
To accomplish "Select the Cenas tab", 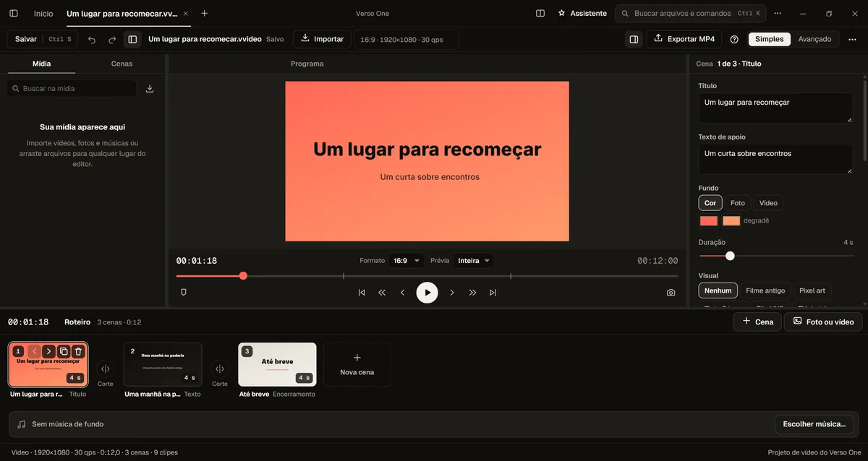I will (x=122, y=64).
